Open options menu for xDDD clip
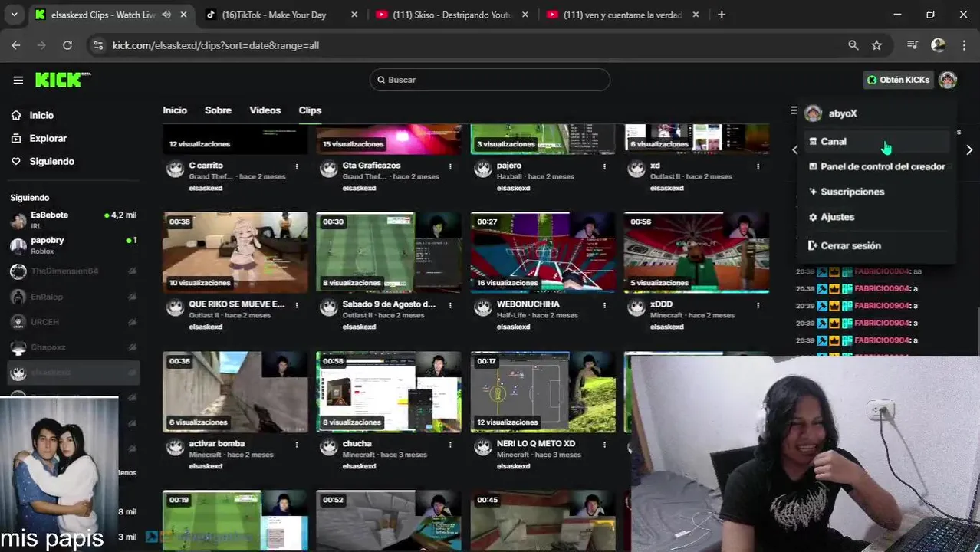The height and width of the screenshot is (552, 980). click(758, 305)
